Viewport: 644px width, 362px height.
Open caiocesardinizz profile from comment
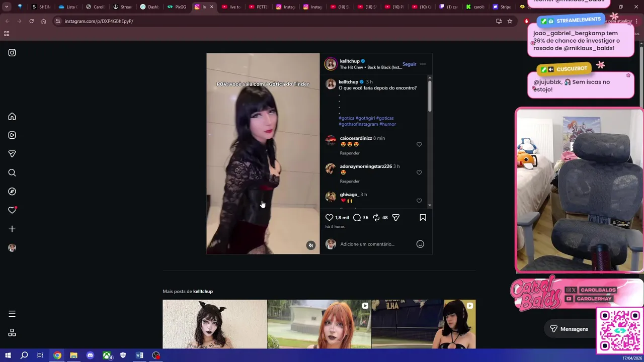[x=356, y=138]
